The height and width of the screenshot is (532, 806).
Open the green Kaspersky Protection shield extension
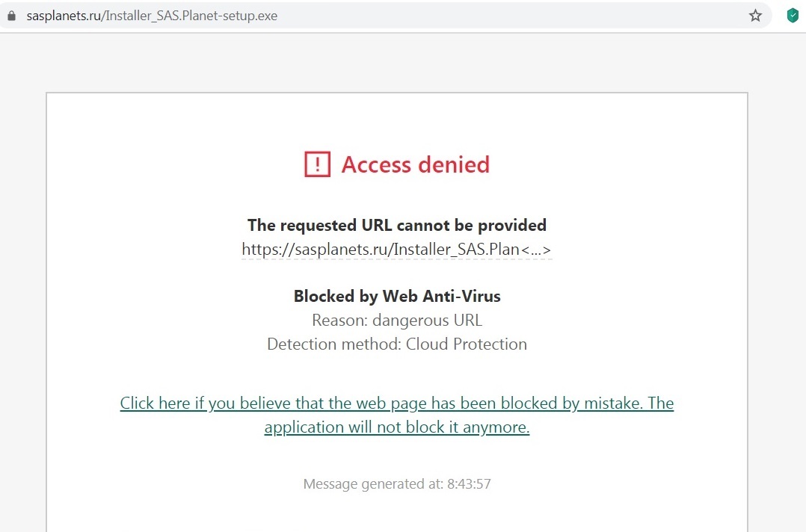click(x=793, y=16)
